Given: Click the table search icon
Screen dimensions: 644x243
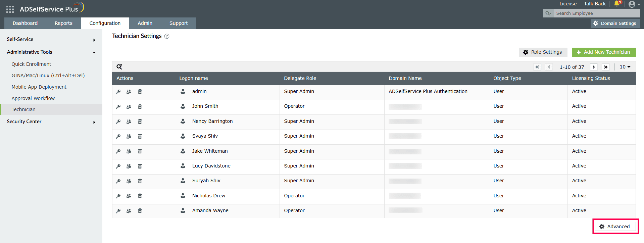Looking at the screenshot, I should point(119,67).
